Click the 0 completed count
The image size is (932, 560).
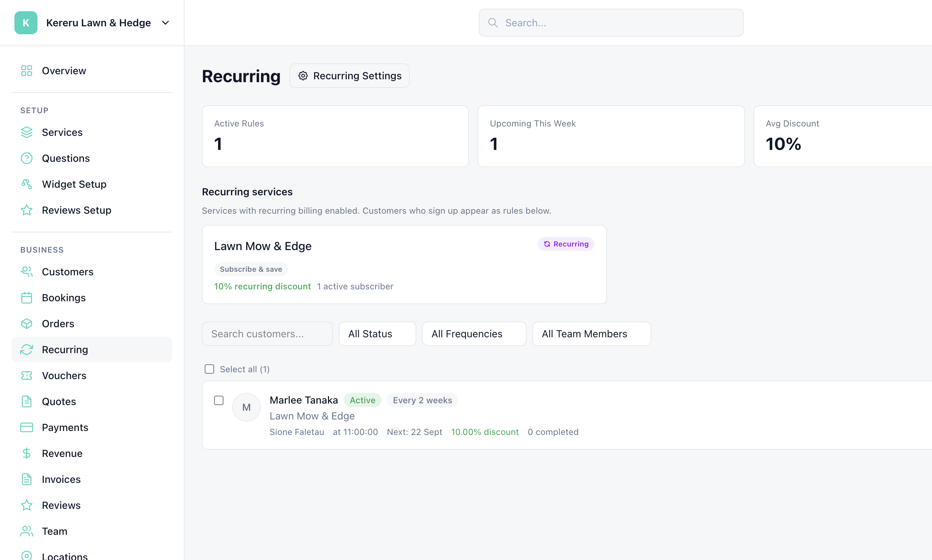click(x=553, y=432)
